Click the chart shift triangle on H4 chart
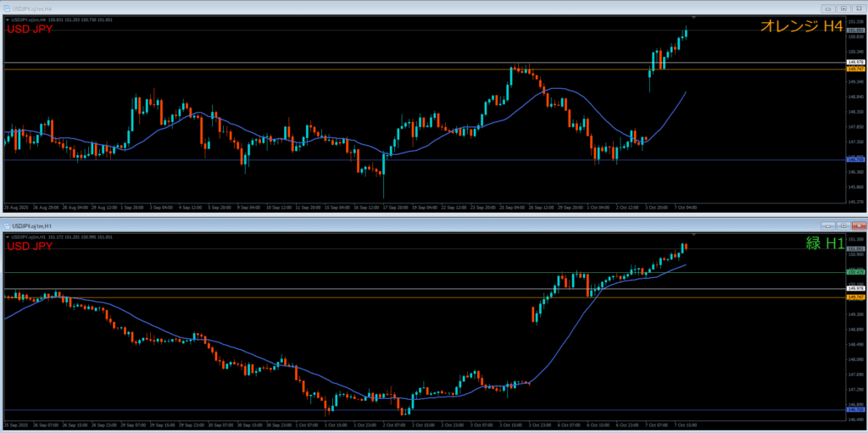Image resolution: width=868 pixels, height=433 pixels. (x=693, y=18)
